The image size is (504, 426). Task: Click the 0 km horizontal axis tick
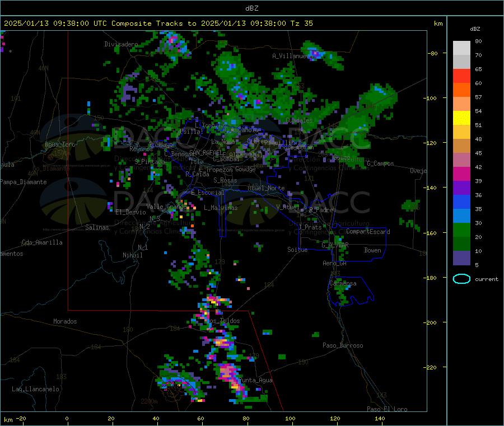point(67,418)
